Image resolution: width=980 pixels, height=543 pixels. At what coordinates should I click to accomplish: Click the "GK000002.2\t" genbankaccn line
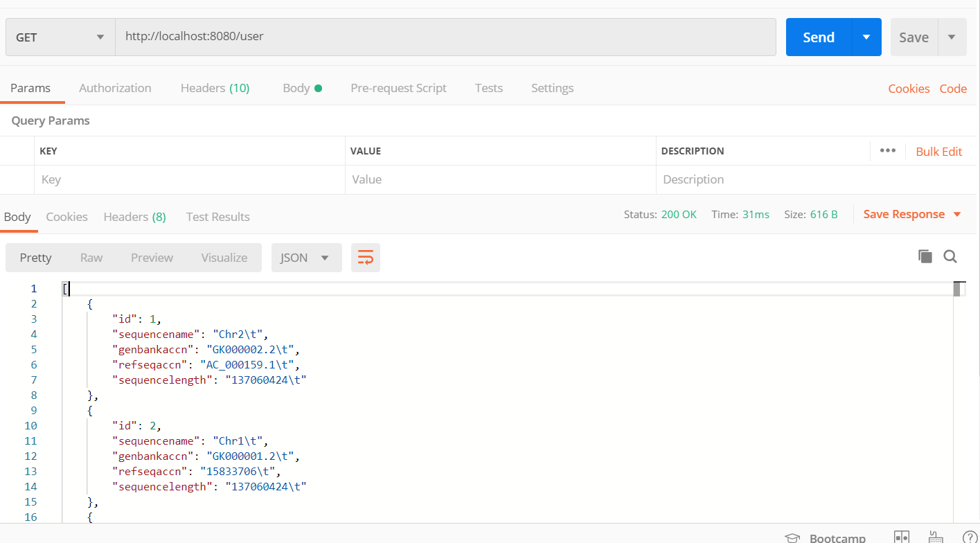tap(206, 350)
